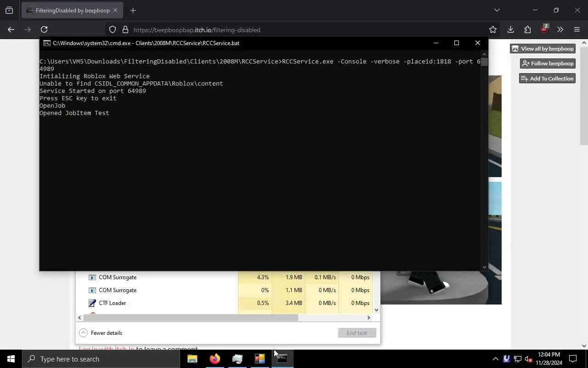
Task: Switch to cmd console taskbar icon
Action: (x=282, y=359)
